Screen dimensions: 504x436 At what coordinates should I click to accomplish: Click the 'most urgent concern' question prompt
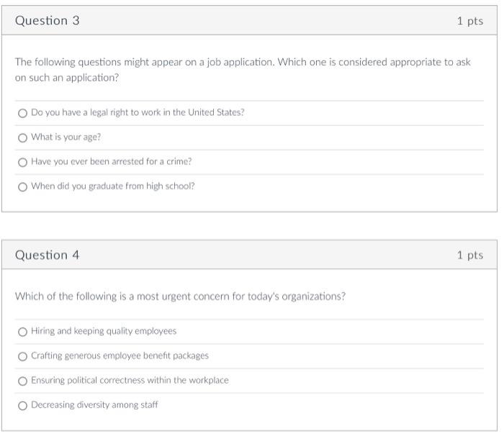[180, 296]
